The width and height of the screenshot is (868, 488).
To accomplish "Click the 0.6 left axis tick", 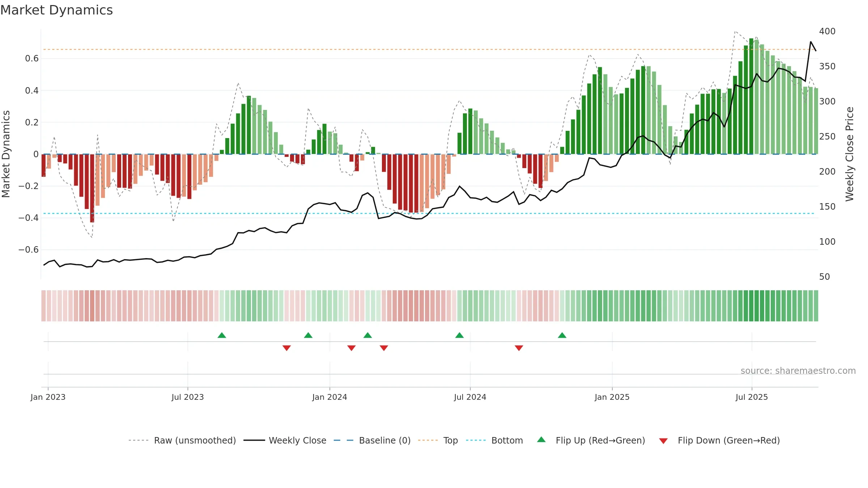I will pos(32,59).
